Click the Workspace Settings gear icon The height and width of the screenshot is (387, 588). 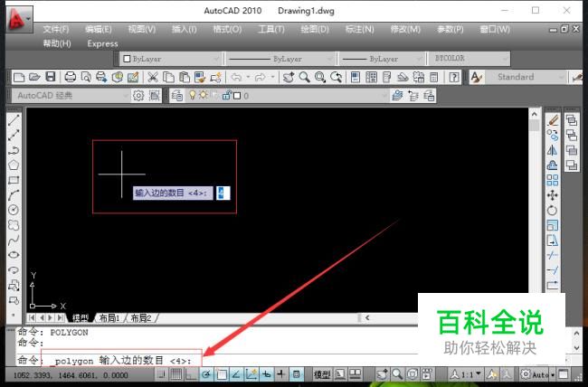tap(138, 96)
